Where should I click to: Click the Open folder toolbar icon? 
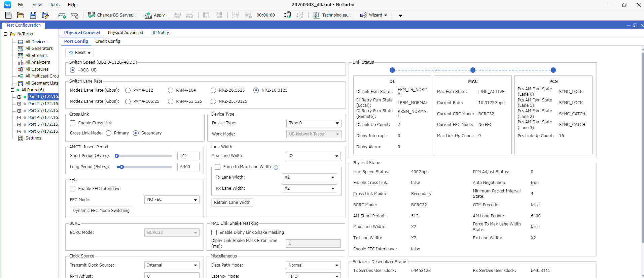21,15
